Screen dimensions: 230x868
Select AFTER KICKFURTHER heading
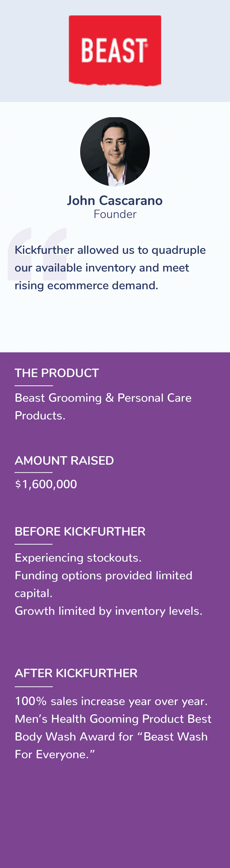pyautogui.click(x=76, y=673)
